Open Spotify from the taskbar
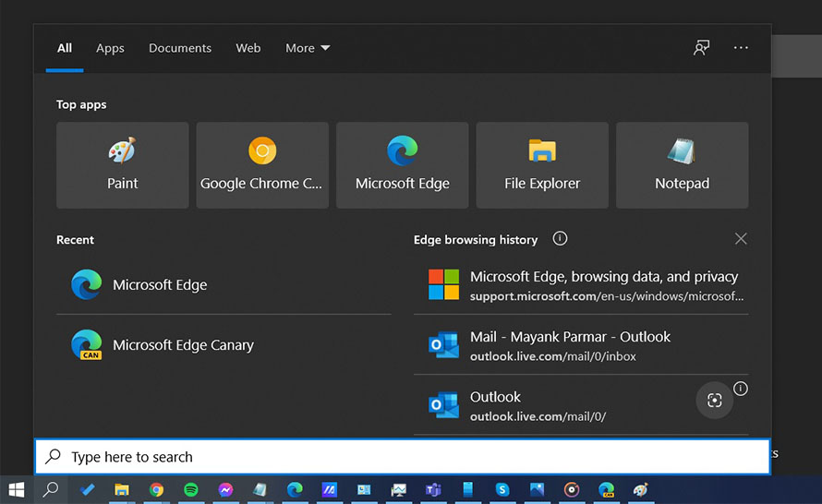This screenshot has height=504, width=822. 191,490
